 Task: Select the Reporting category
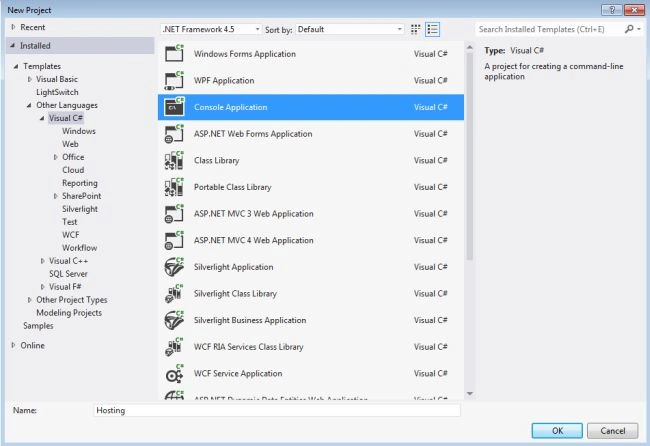click(80, 183)
